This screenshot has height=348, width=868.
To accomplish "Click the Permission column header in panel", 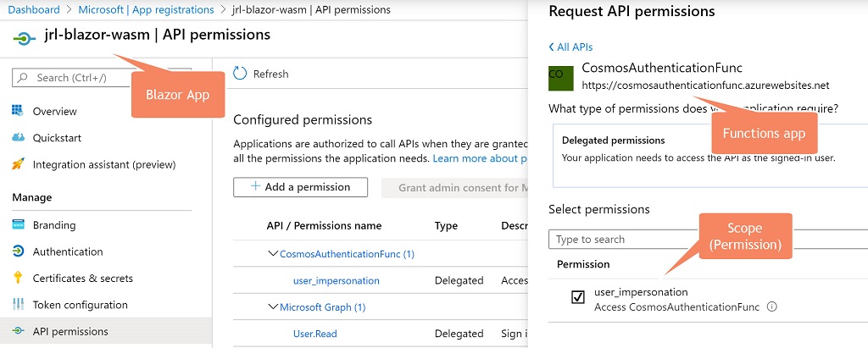I will point(583,264).
